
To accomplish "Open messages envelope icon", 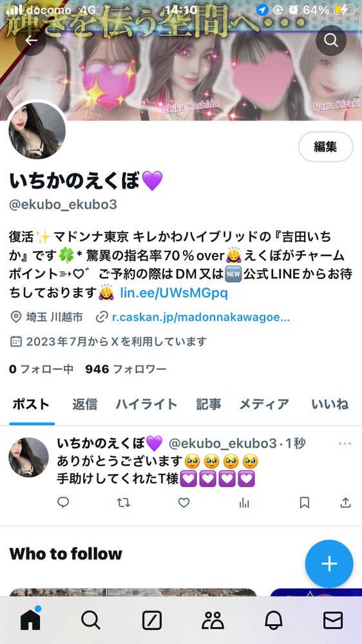I will click(333, 620).
